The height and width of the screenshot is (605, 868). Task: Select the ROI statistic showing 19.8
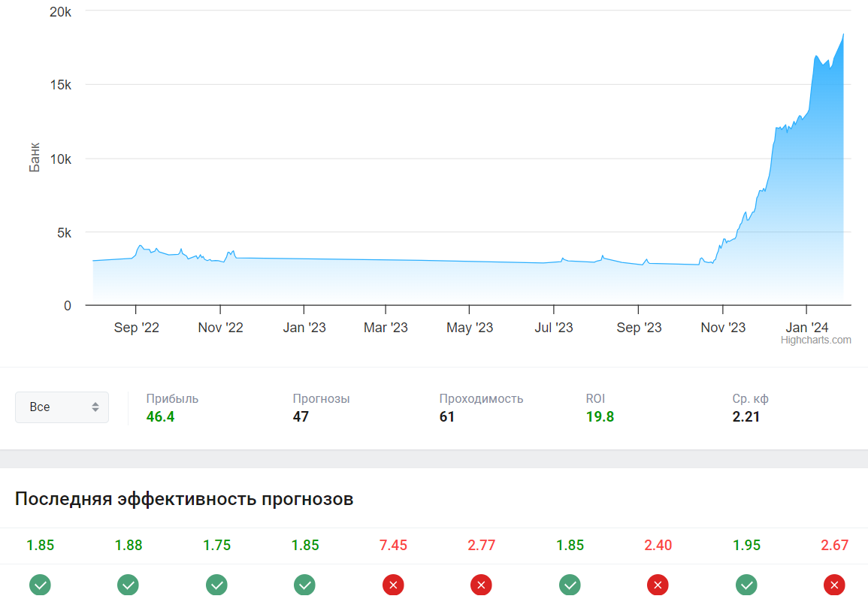[600, 416]
